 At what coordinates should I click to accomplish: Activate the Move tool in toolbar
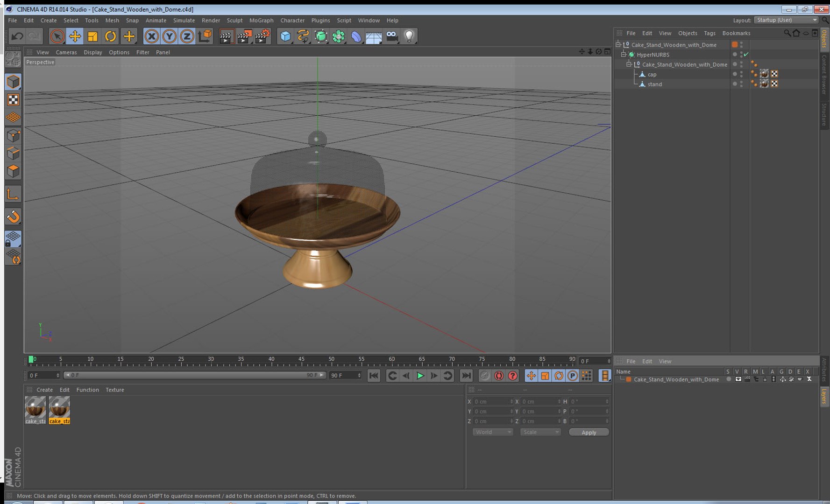click(x=75, y=36)
